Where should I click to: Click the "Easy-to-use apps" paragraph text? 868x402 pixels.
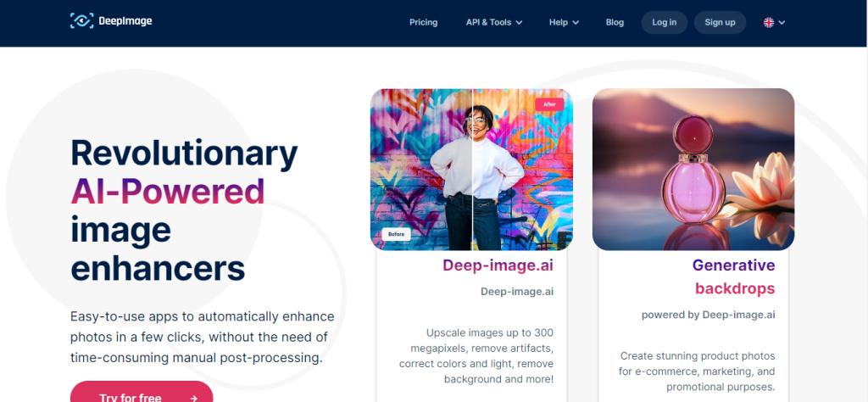point(203,337)
